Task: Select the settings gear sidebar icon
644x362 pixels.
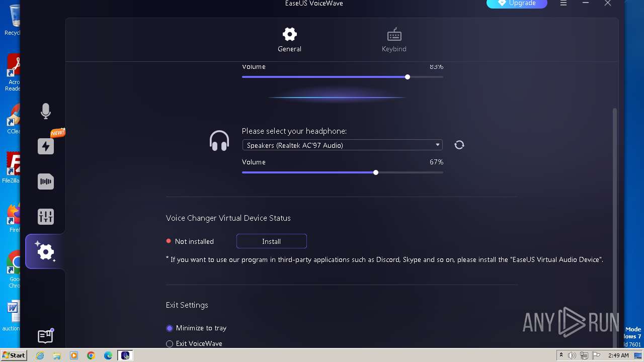Action: (45, 251)
